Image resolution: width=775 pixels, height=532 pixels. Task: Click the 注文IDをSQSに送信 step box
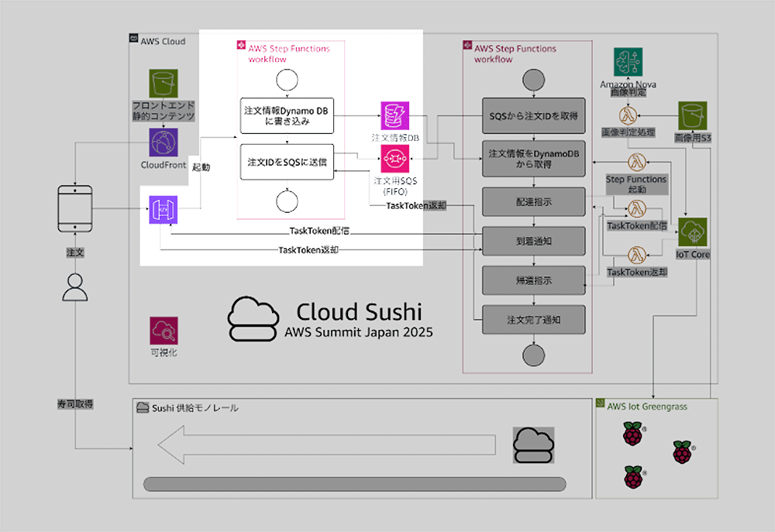pos(287,162)
